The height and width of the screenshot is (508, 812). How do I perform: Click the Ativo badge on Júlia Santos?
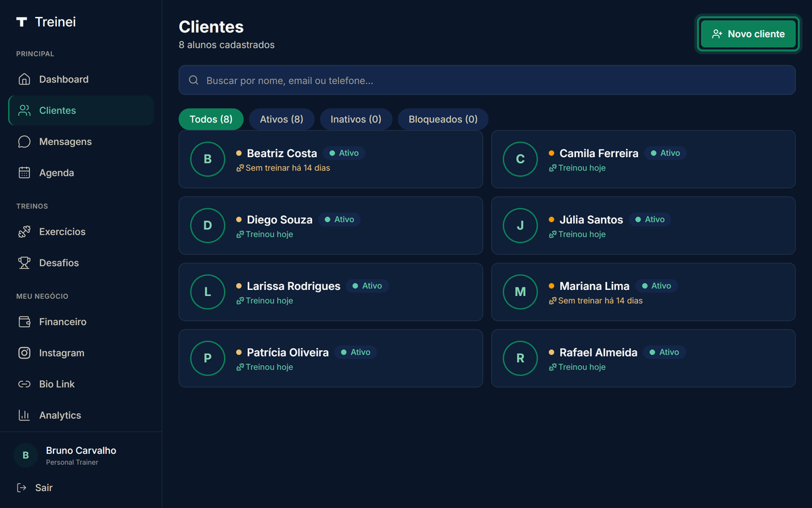pyautogui.click(x=650, y=219)
